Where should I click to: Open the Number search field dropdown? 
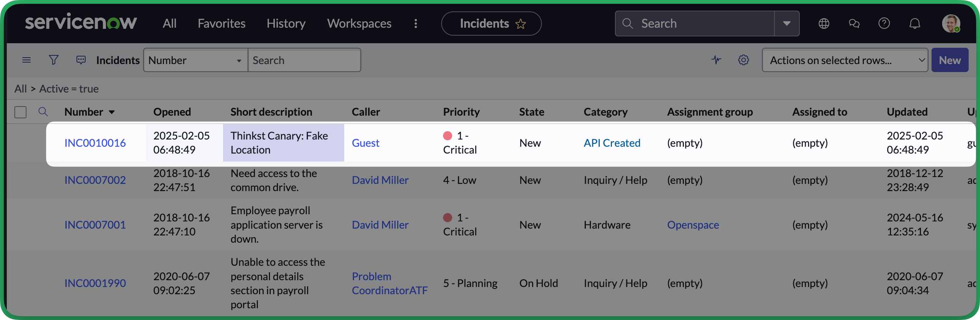pos(195,60)
